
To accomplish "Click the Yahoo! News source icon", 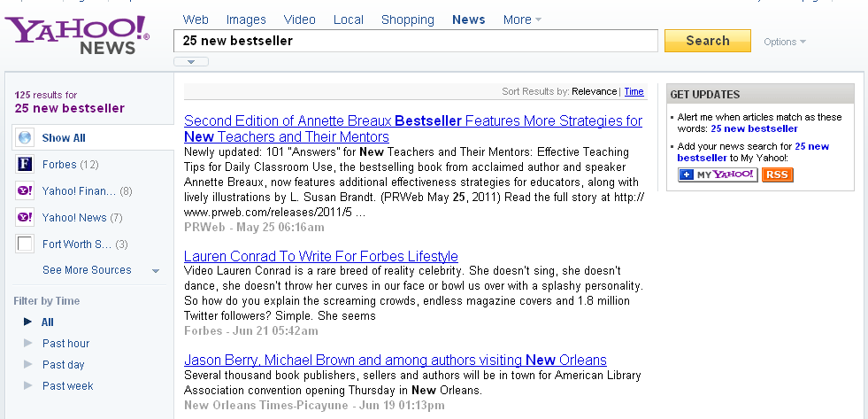I will (x=25, y=217).
